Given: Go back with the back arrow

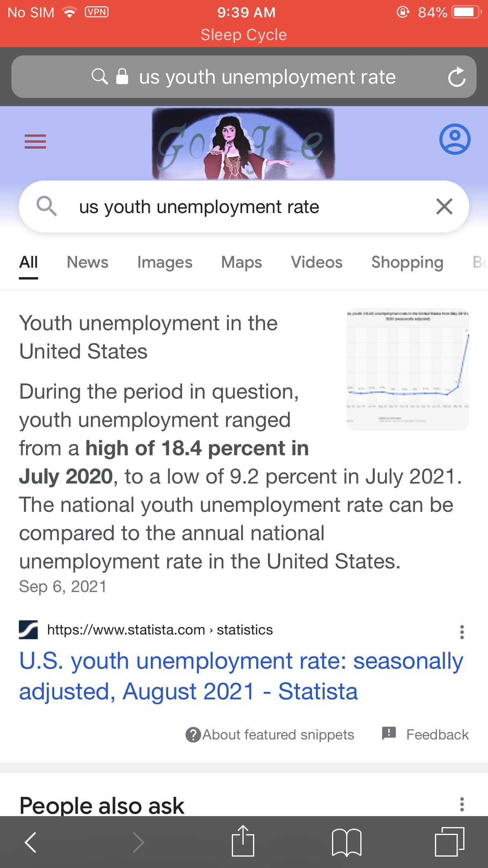Looking at the screenshot, I should 31,842.
